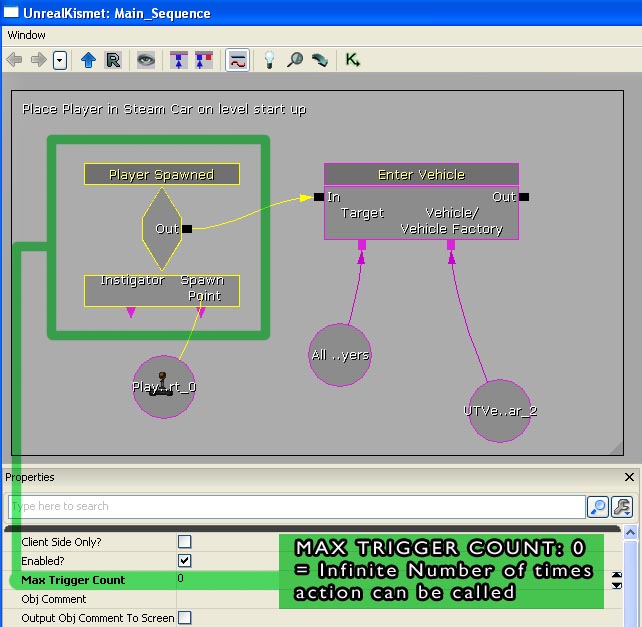Click the Vehicle Factory variable connector square
Screen dimensions: 642x627
[x=451, y=245]
